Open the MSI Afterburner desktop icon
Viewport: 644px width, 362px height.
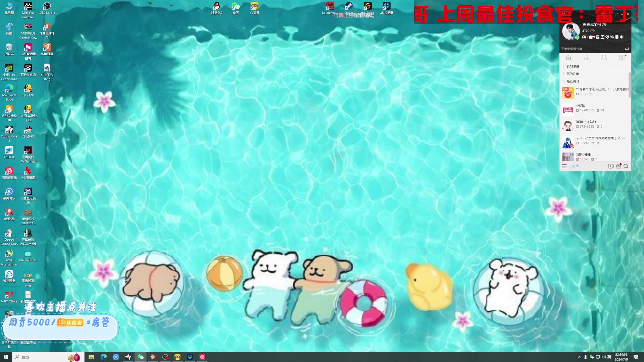point(9,257)
